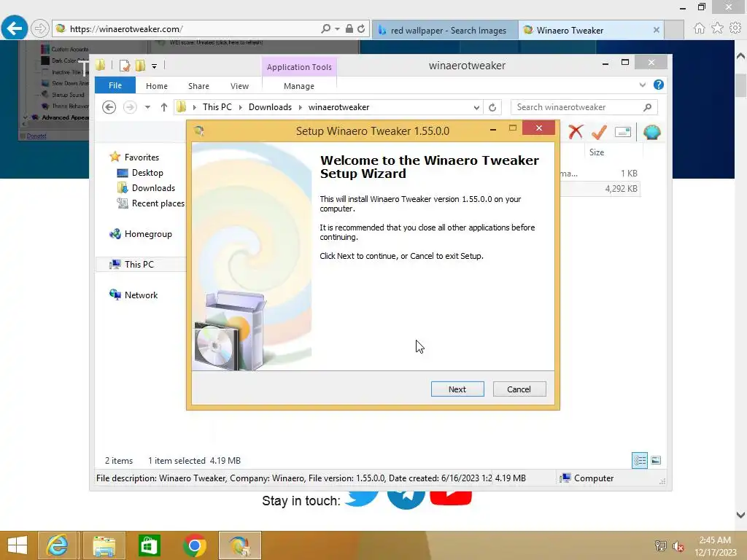The image size is (747, 560).
Task: Open a new browser tab
Action: coord(675,30)
